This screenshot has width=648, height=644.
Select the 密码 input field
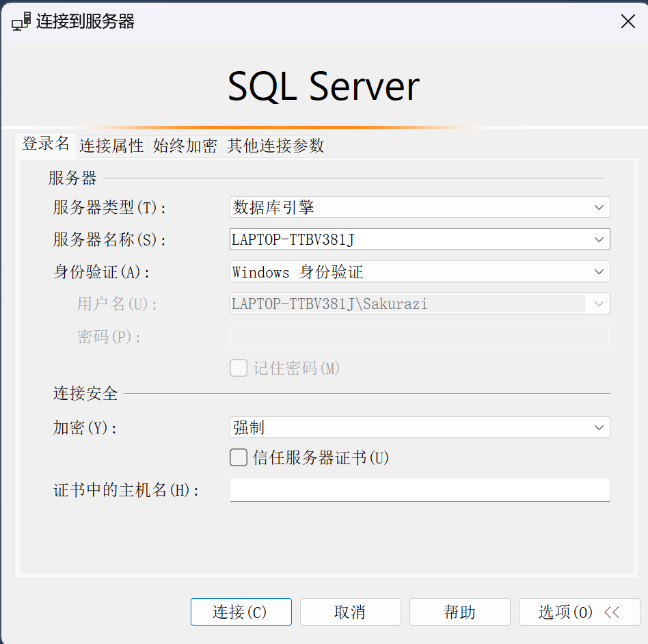click(x=420, y=336)
